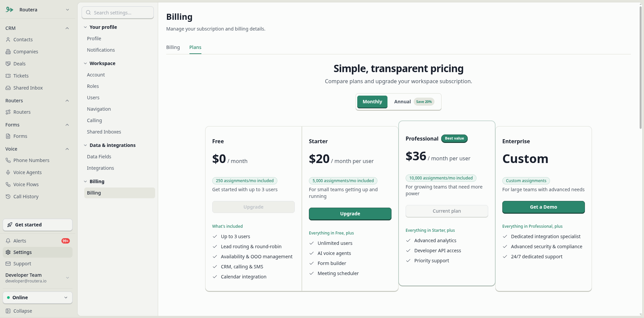Click Get a Demo for Enterprise
Viewport: 644px width, 318px height.
544,207
